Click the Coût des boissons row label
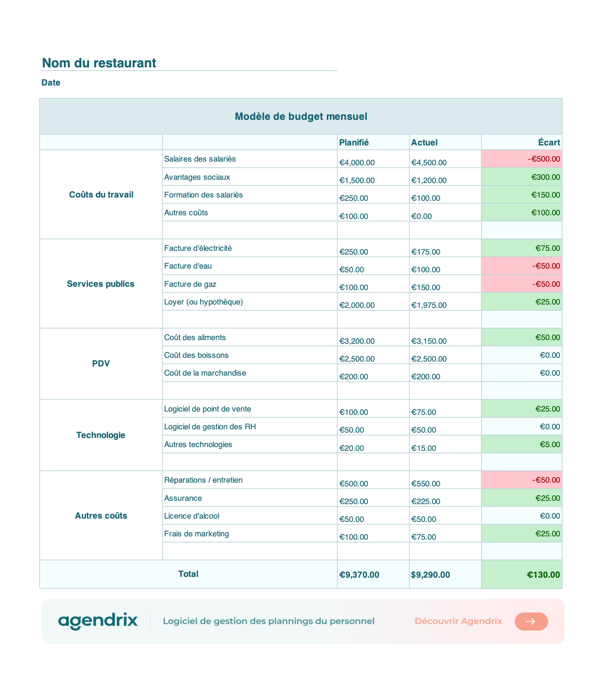Image resolution: width=602 pixels, height=700 pixels. [196, 355]
